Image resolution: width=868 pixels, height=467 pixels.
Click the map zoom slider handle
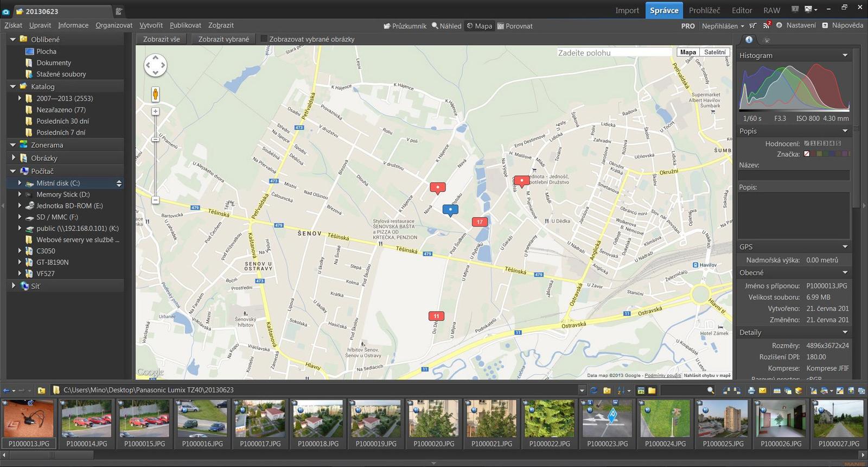155,139
